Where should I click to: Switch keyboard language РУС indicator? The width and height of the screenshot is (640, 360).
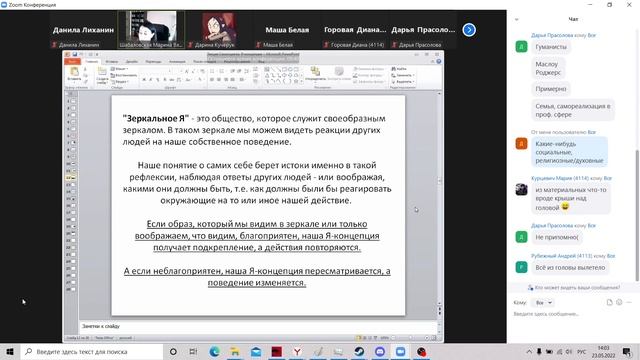coord(582,352)
